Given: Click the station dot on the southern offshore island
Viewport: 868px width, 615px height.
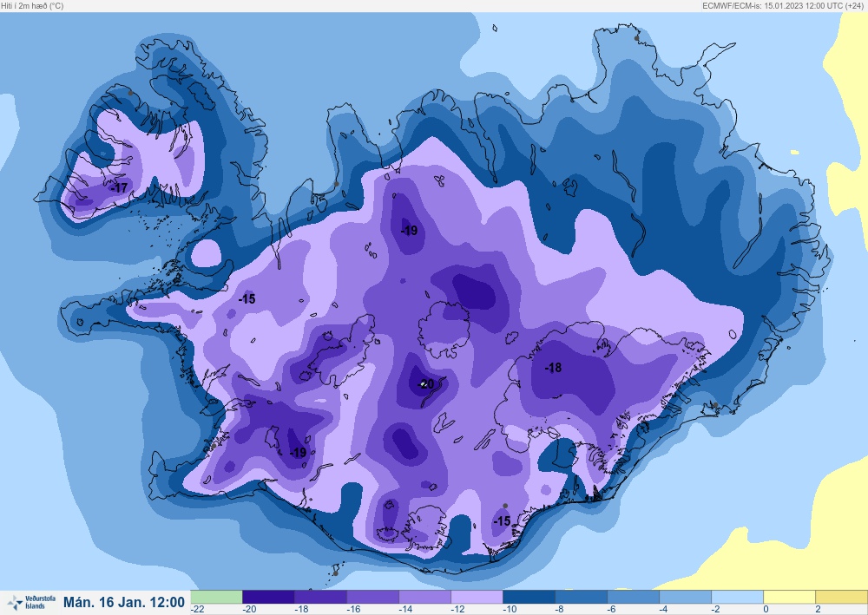Looking at the screenshot, I should (x=335, y=573).
